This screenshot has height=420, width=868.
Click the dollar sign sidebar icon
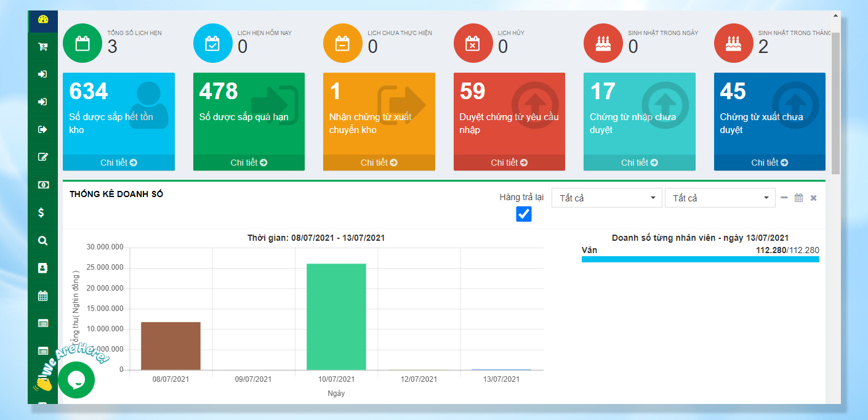click(41, 212)
